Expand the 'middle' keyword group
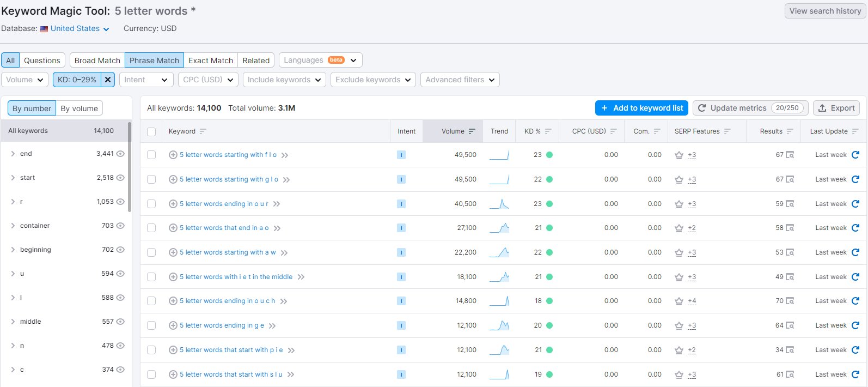The image size is (868, 387). point(13,322)
